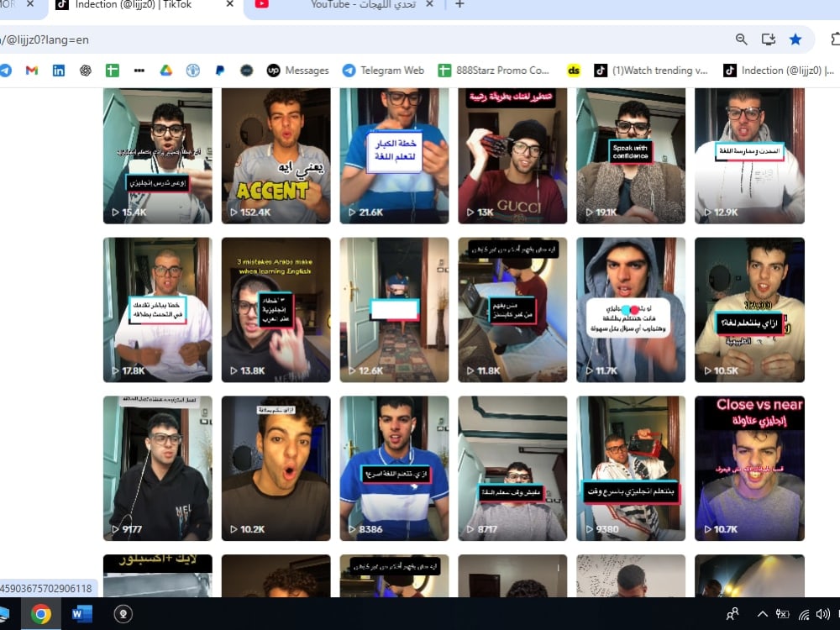Open the video with 9380 views

pyautogui.click(x=631, y=468)
